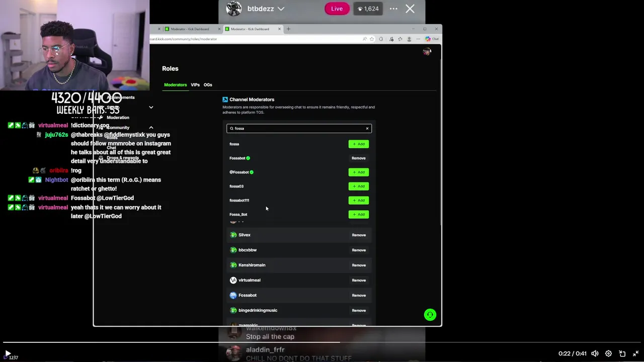Image resolution: width=644 pixels, height=362 pixels.
Task: Remove verified Fossabot from search results
Action: click(359, 158)
